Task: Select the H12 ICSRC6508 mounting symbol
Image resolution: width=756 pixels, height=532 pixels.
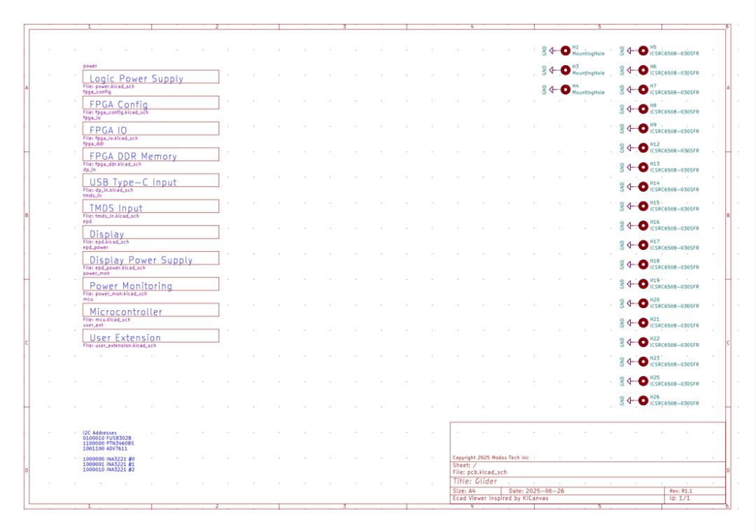Action: tap(643, 148)
